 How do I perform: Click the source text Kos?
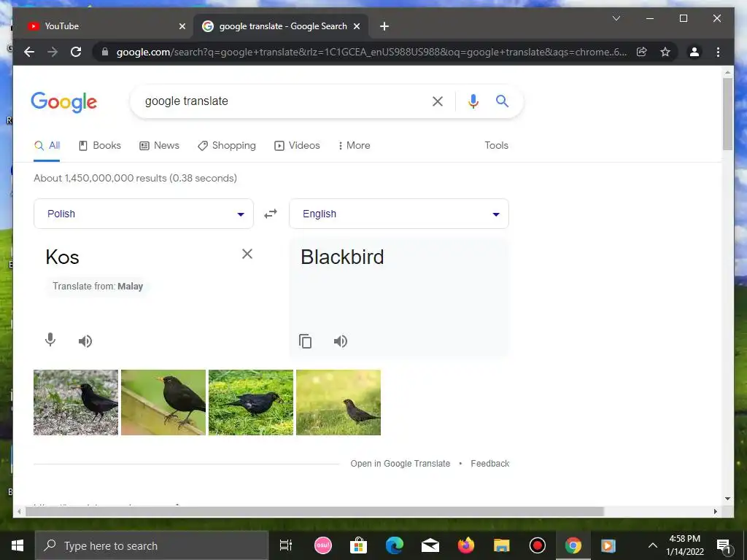63,257
